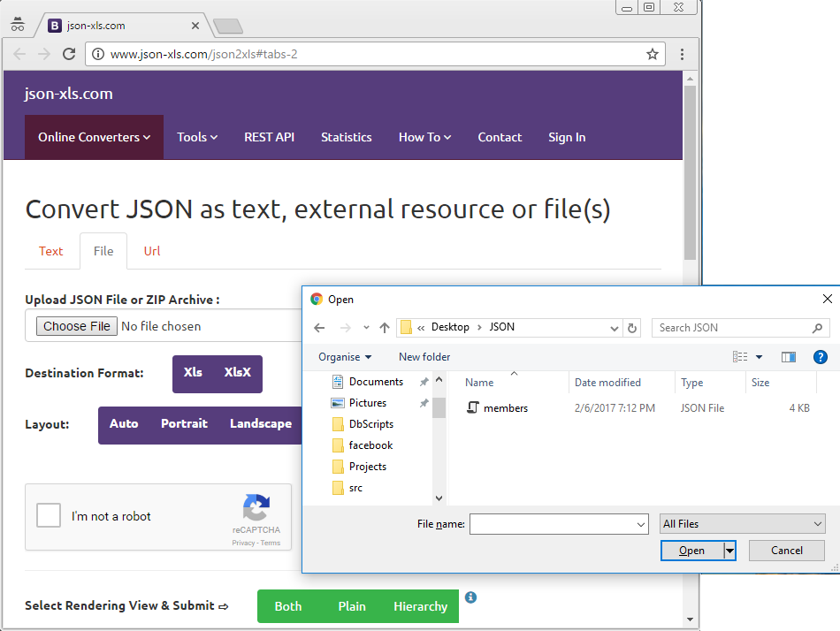Click the browser back arrow
Viewport: 840px width, 631px height.
pos(19,54)
